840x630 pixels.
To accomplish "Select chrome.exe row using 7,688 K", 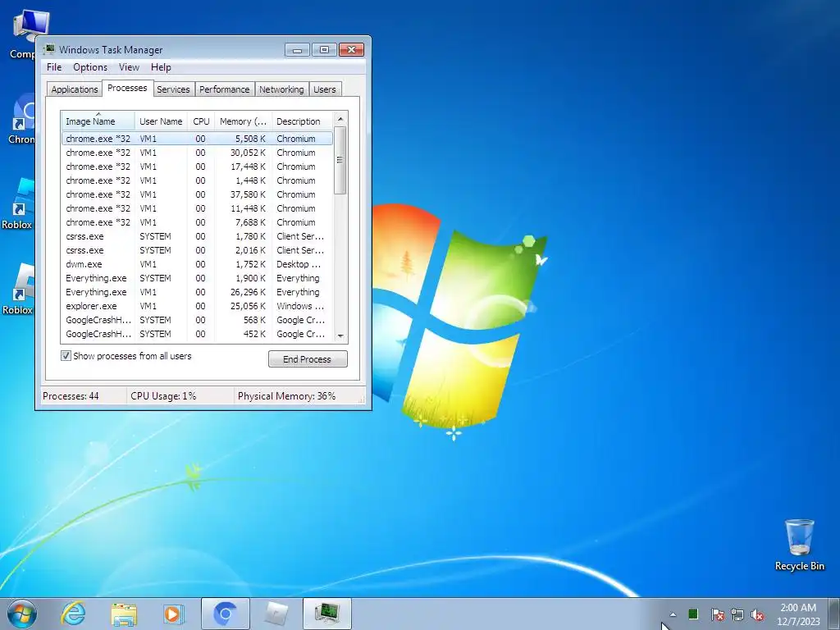I will tap(197, 222).
